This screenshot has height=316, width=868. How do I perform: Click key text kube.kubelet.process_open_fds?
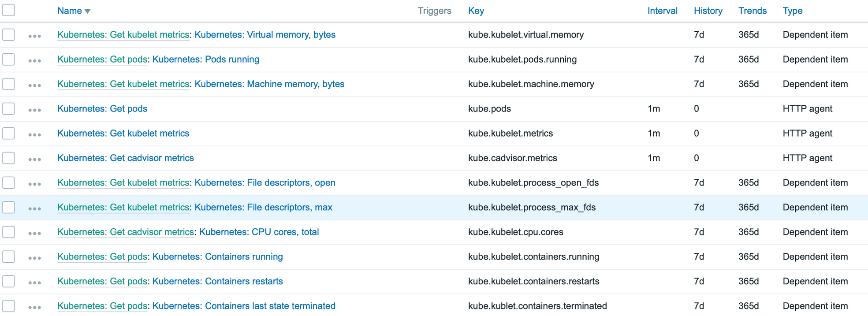533,183
